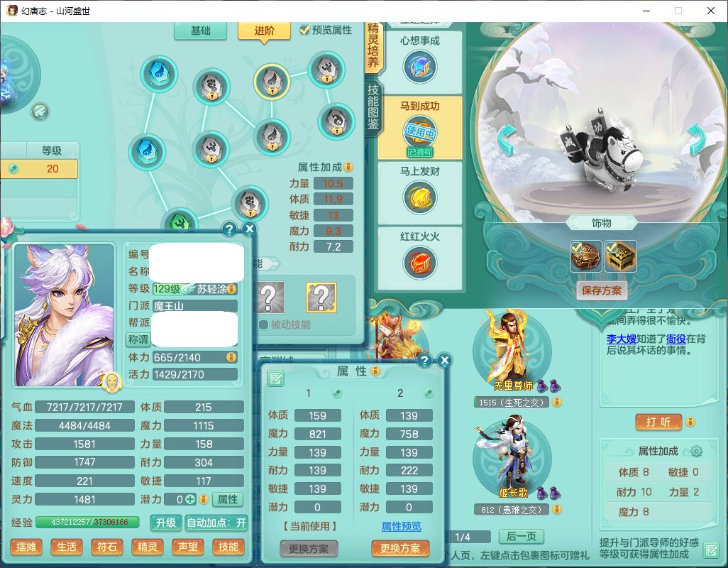Click the yellow-ringed locked skill node
Screen dimensions: 728x568
(272, 82)
